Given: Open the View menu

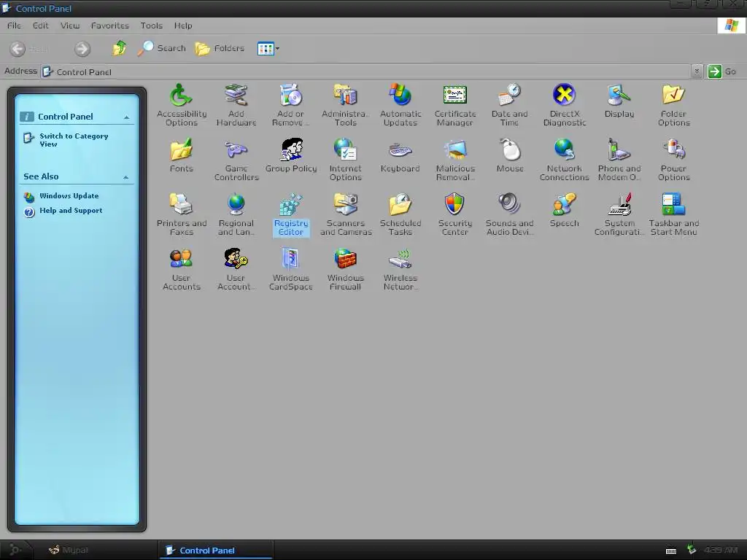Looking at the screenshot, I should tap(70, 26).
